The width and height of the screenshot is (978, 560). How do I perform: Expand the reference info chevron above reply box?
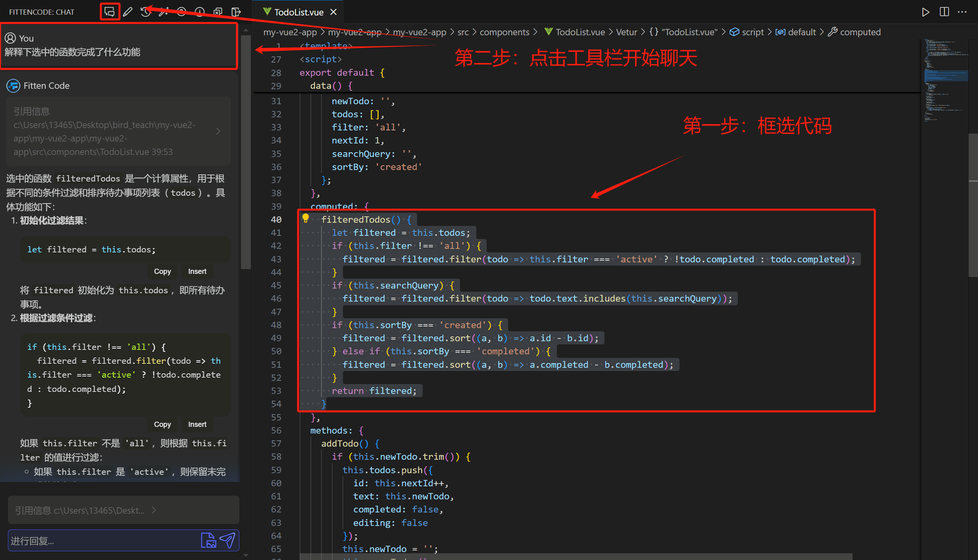(x=154, y=510)
